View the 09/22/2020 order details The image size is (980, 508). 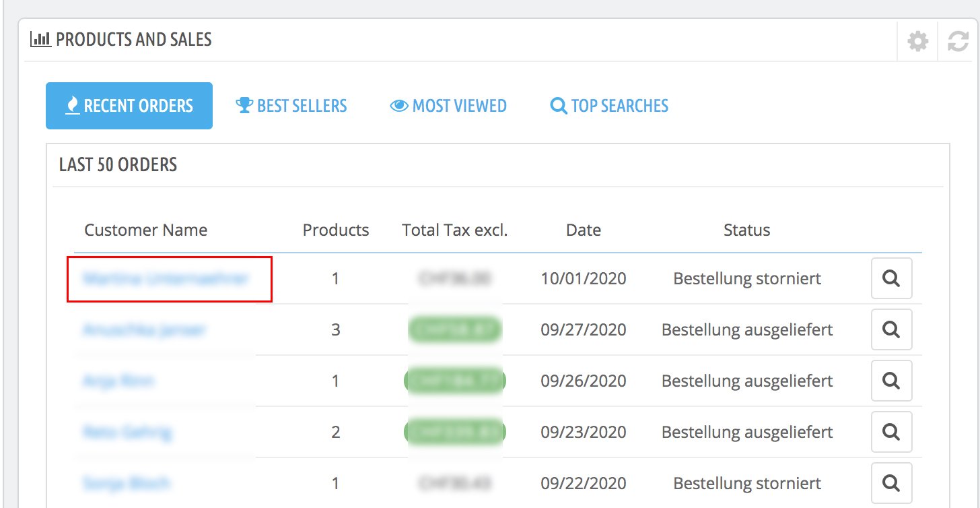coord(891,483)
